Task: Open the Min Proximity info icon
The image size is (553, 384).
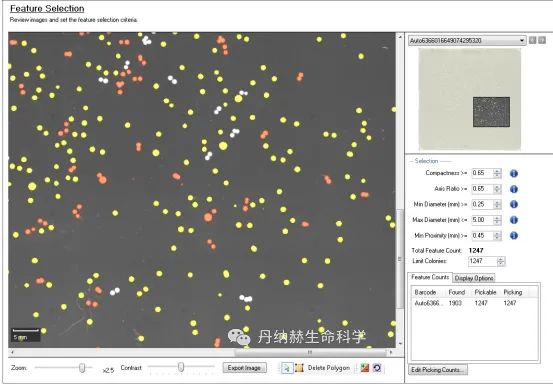Action: coord(514,236)
